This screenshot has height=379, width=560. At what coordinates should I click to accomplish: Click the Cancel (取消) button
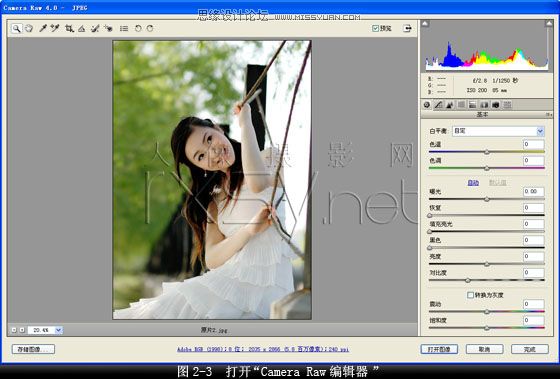pos(484,349)
